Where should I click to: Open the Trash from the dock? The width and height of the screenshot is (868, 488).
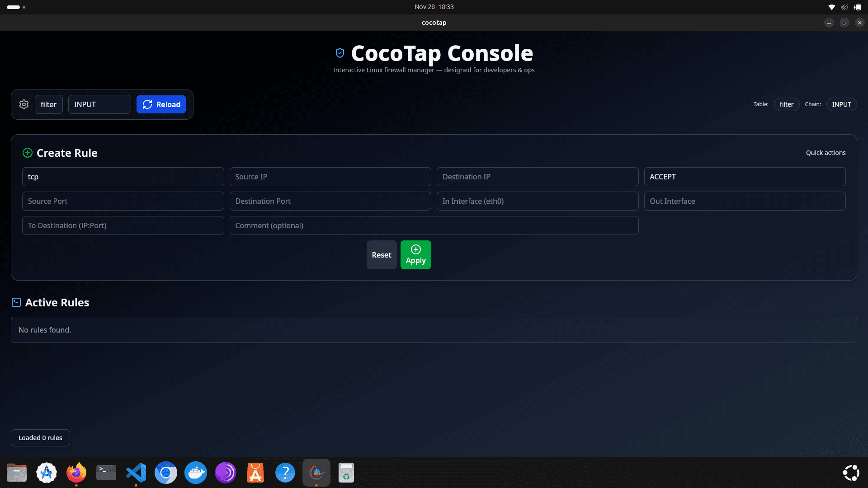(346, 473)
